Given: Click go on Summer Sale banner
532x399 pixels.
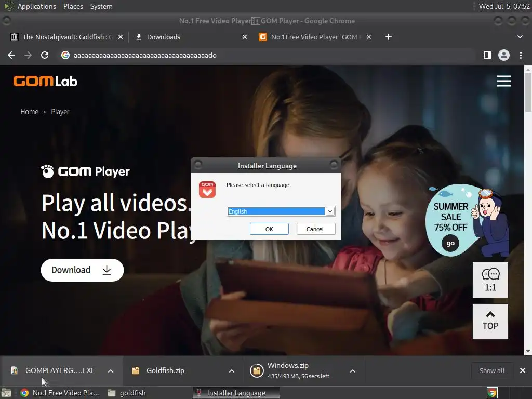Looking at the screenshot, I should (x=450, y=243).
